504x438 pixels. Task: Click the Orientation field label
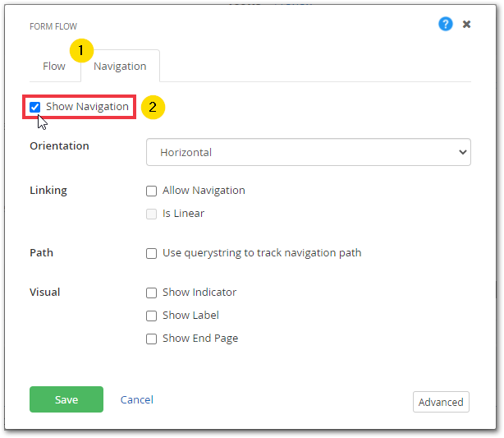tap(59, 145)
